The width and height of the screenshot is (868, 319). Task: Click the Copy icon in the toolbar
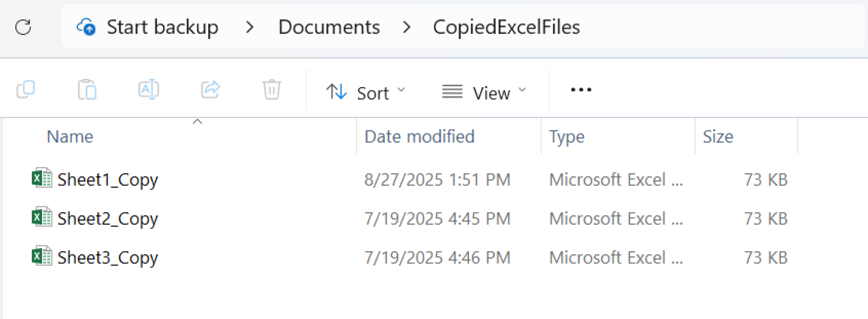point(25,89)
